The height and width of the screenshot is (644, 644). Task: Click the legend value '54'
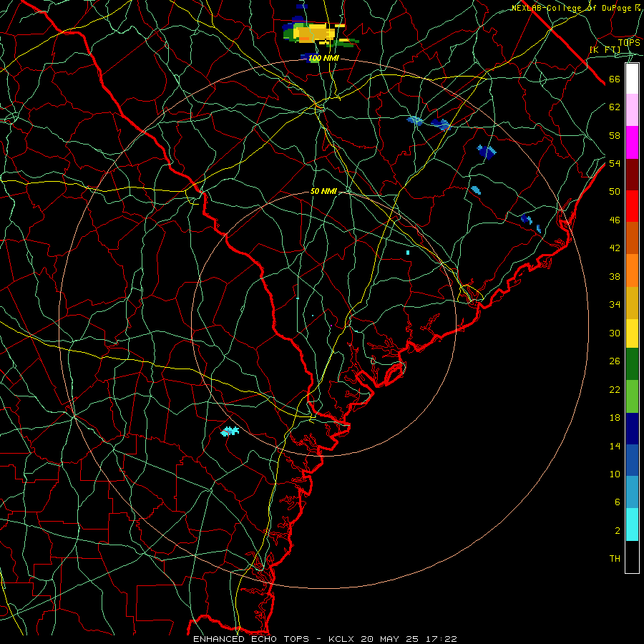[x=615, y=163]
